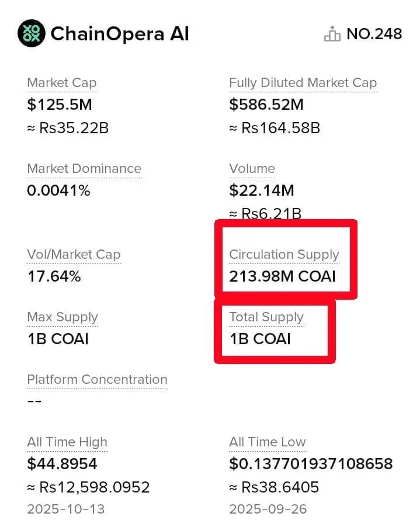The width and height of the screenshot is (420, 527).
Task: Click the Market Cap label
Action: 61,83
